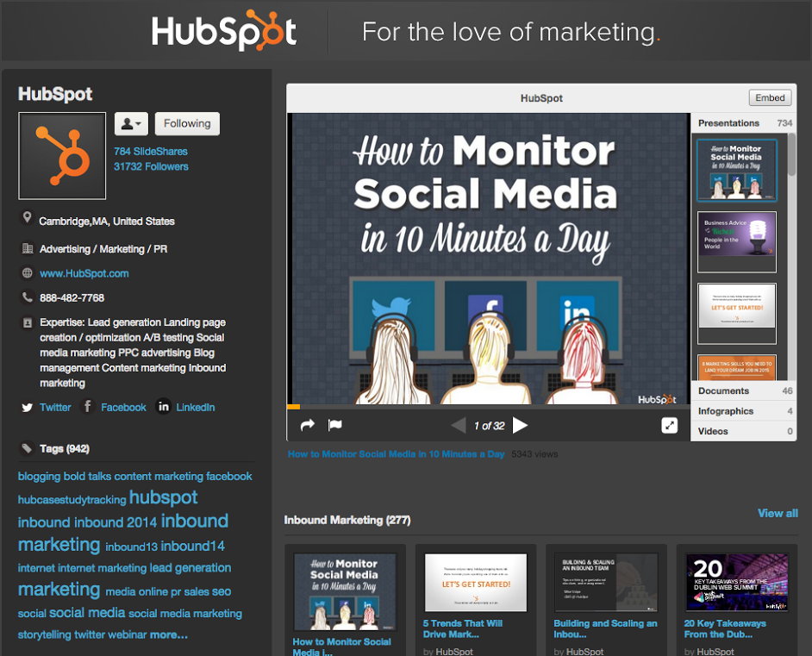Click the flag report icon in player

[335, 425]
